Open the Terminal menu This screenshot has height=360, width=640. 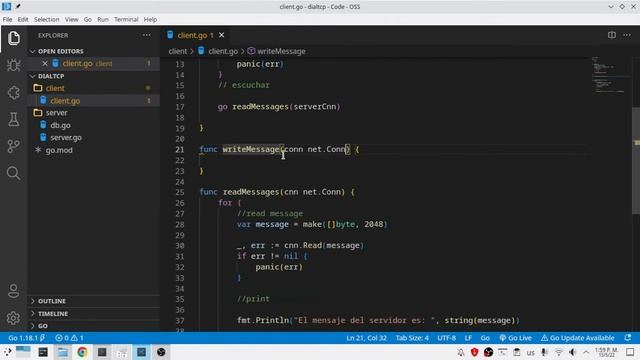(126, 19)
